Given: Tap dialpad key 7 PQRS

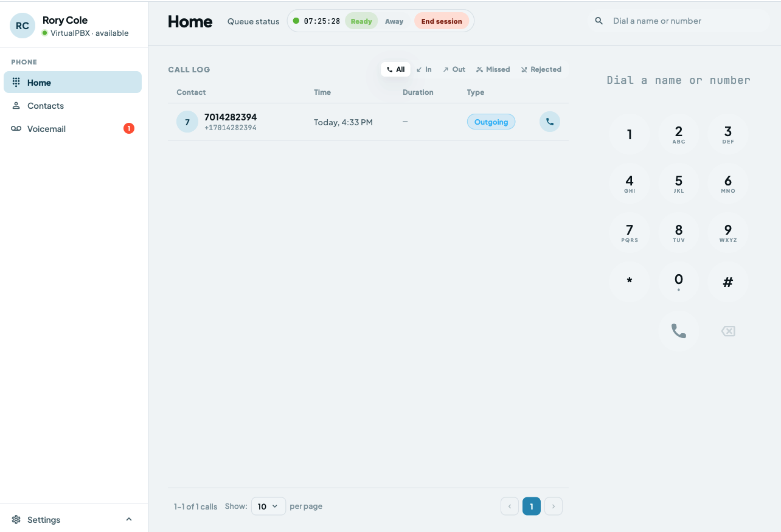Looking at the screenshot, I should (x=630, y=233).
